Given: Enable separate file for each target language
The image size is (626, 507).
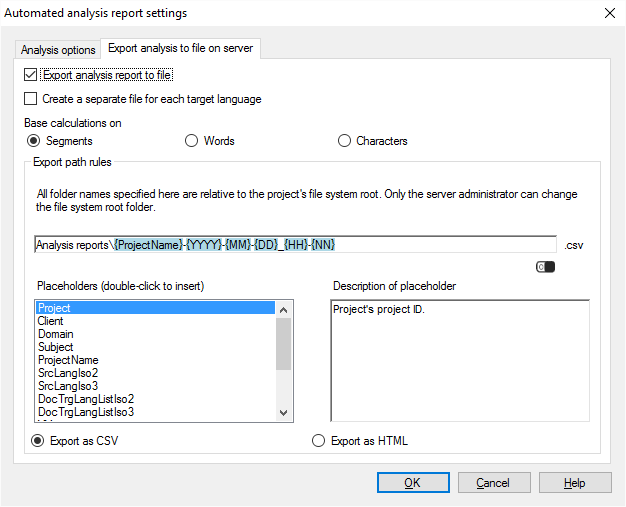Looking at the screenshot, I should point(31,99).
